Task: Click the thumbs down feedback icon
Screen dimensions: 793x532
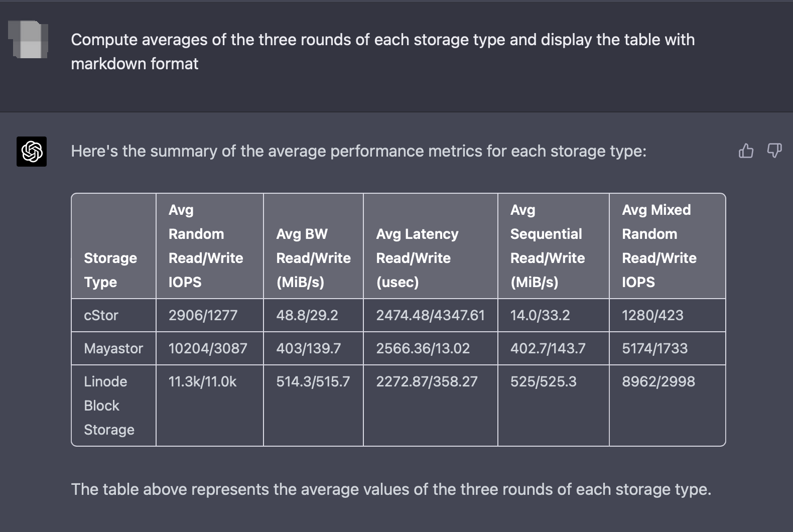Action: click(x=774, y=151)
